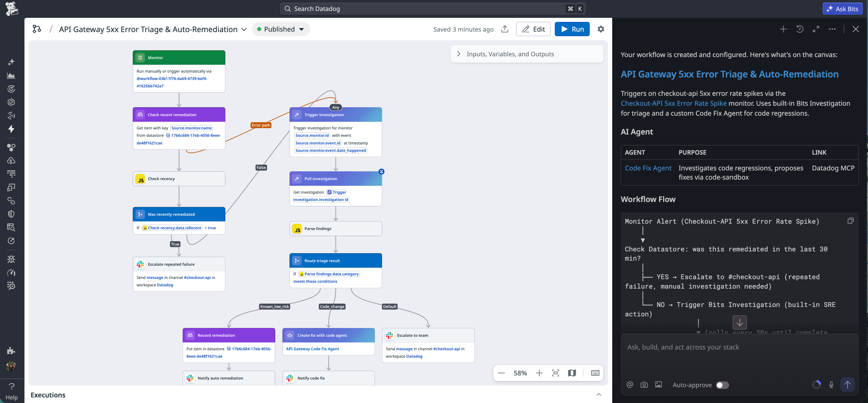The image size is (868, 403).
Task: Open the Bits panel more options menu
Action: tap(832, 29)
